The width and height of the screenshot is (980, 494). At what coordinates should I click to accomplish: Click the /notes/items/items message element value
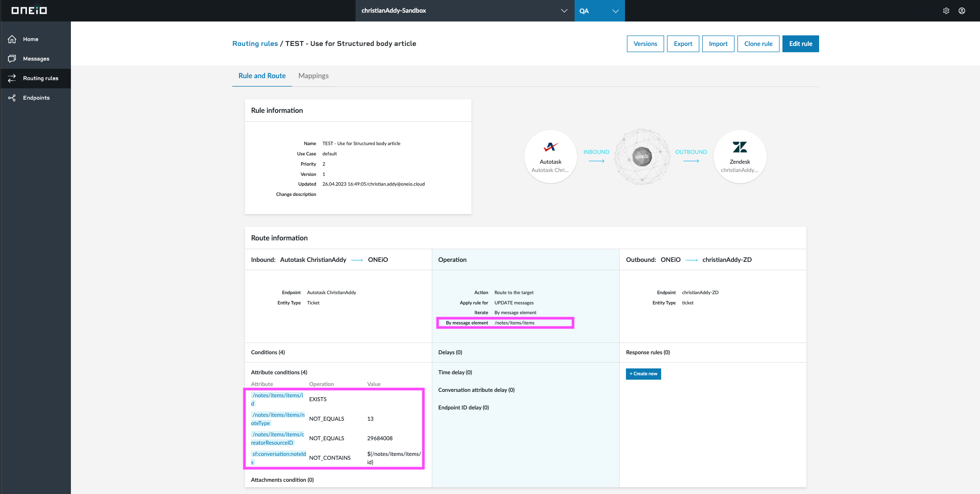(514, 323)
